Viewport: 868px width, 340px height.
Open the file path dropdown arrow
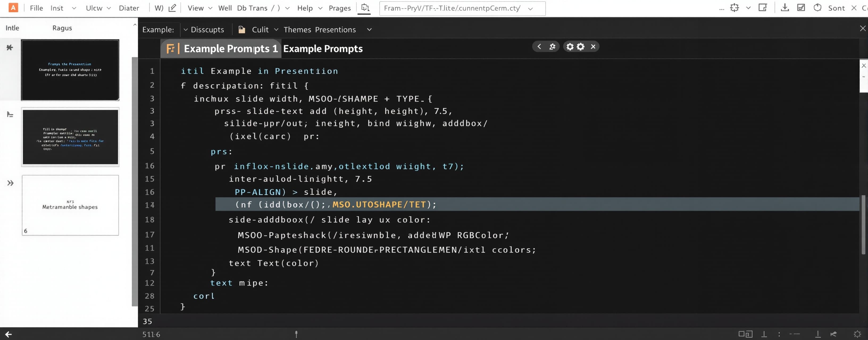tap(530, 9)
